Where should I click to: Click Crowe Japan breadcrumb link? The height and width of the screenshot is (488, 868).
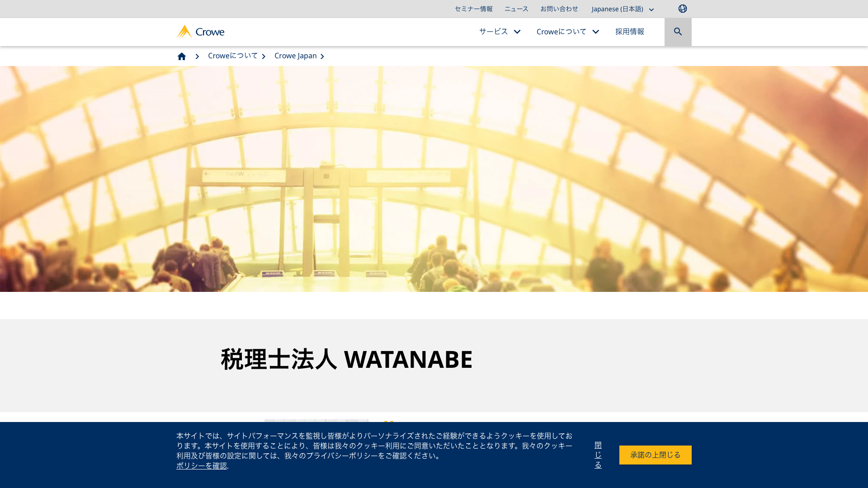[295, 56]
